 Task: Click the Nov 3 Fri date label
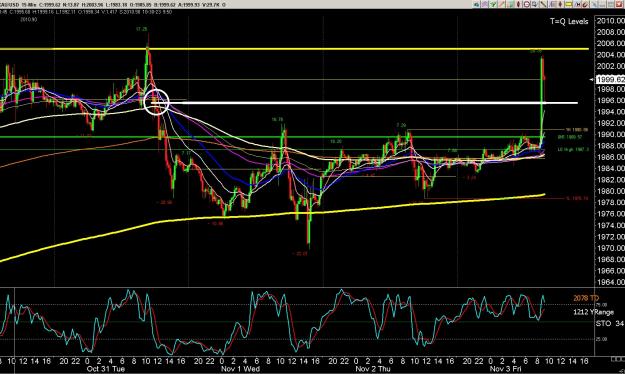(x=505, y=369)
